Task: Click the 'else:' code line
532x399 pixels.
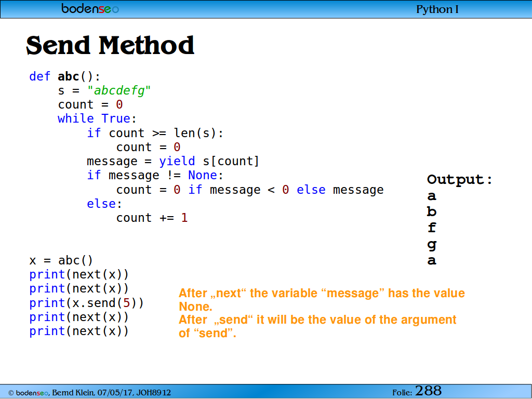Action: click(104, 204)
